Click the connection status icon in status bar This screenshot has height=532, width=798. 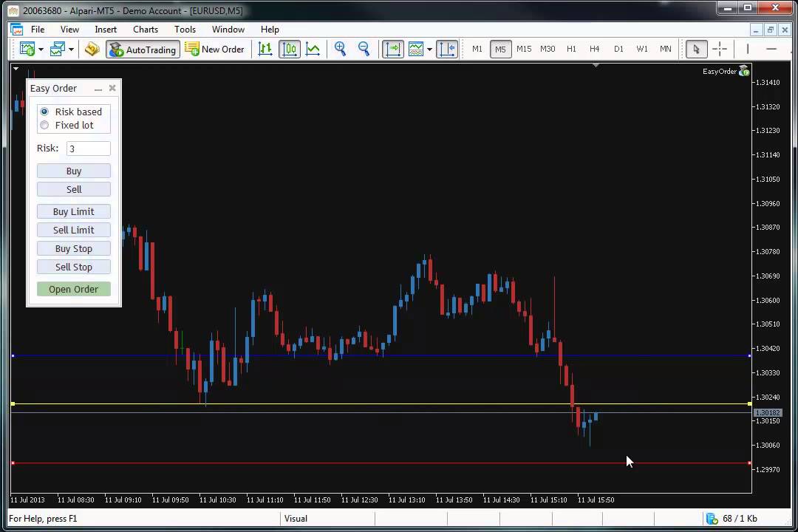[712, 518]
